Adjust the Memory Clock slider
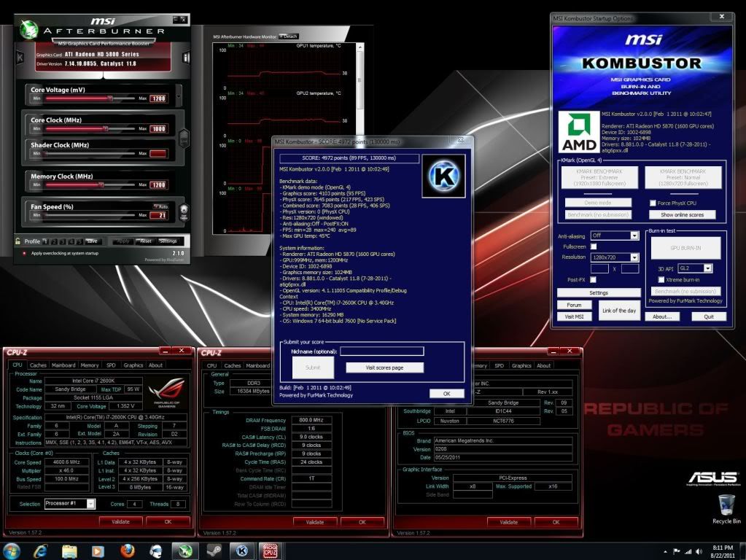This screenshot has width=746, height=560. [90, 184]
